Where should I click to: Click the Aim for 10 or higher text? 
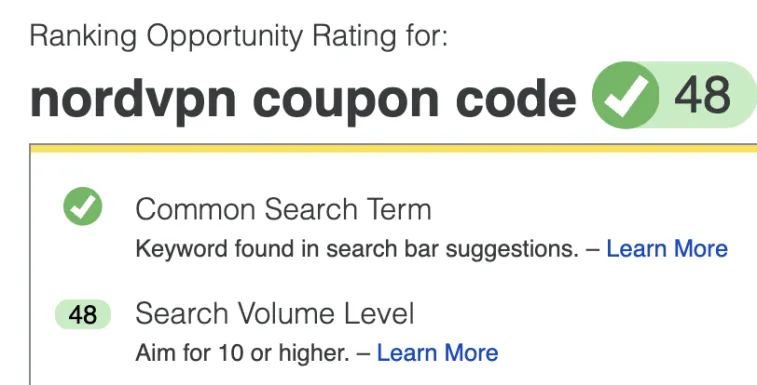pyautogui.click(x=242, y=353)
